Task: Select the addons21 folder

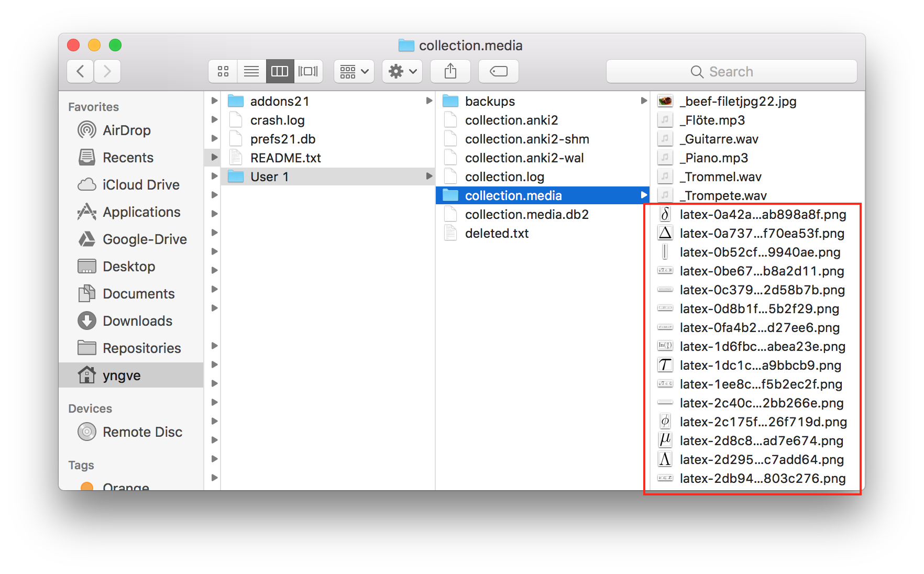Action: 328,101
